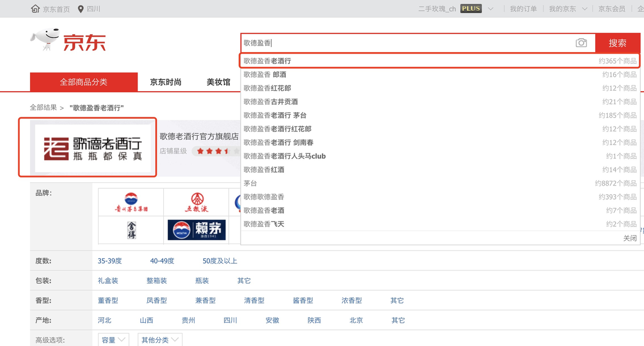The image size is (644, 346).
Task: Select the 贵州茅台集团 brand logo
Action: (131, 202)
